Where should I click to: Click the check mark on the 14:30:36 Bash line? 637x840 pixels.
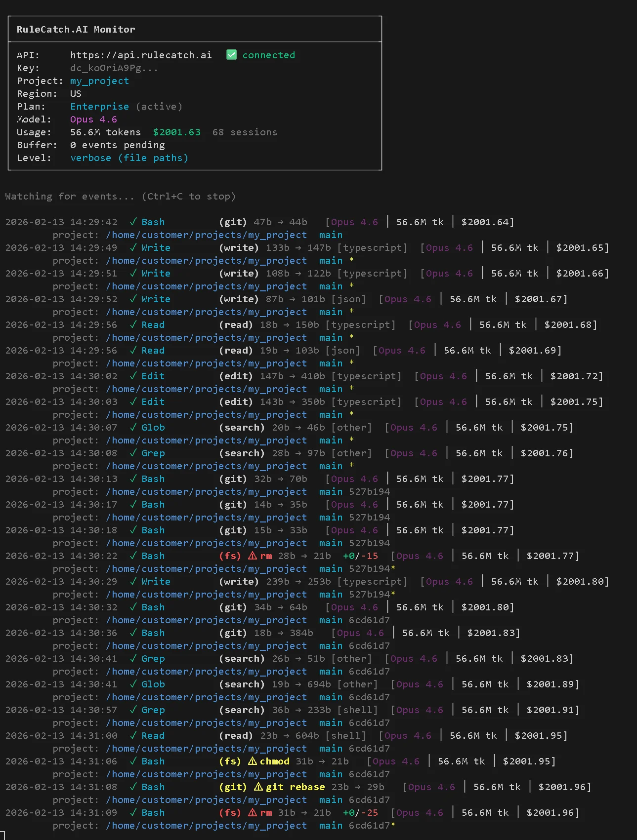point(133,633)
